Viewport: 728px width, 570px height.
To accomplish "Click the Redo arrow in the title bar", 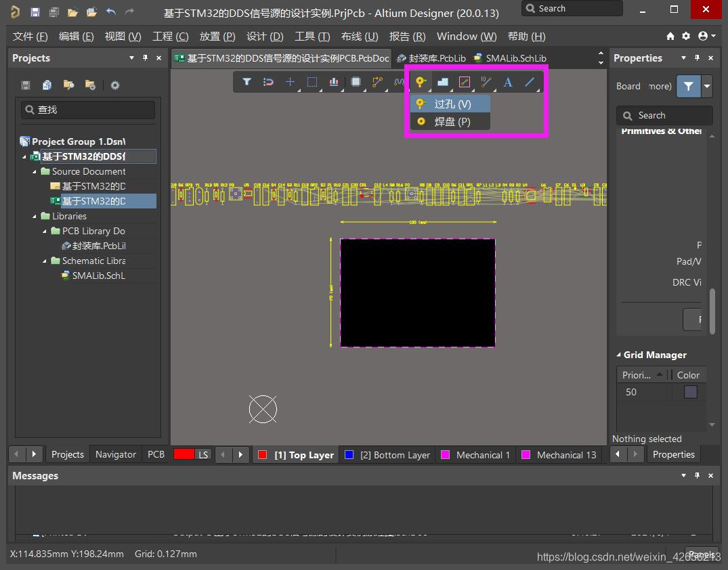I will tap(129, 12).
